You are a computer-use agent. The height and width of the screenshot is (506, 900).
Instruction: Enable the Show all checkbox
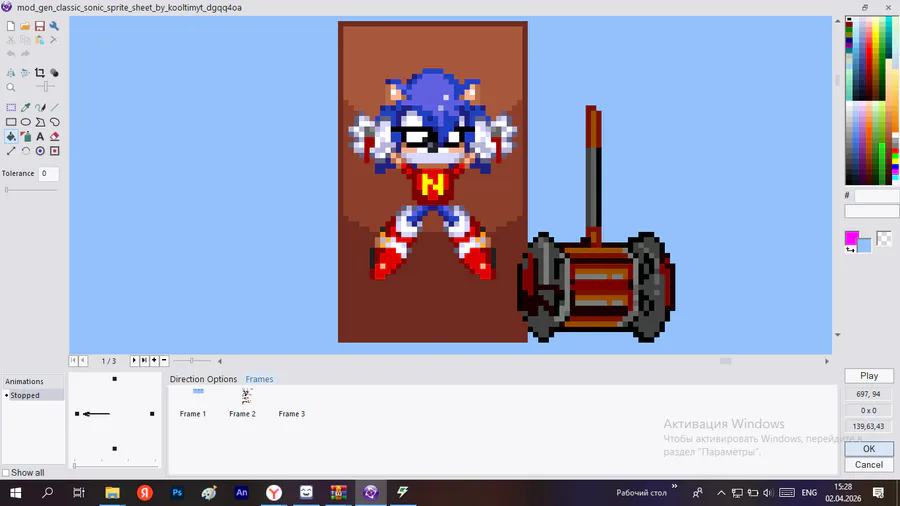pyautogui.click(x=6, y=473)
